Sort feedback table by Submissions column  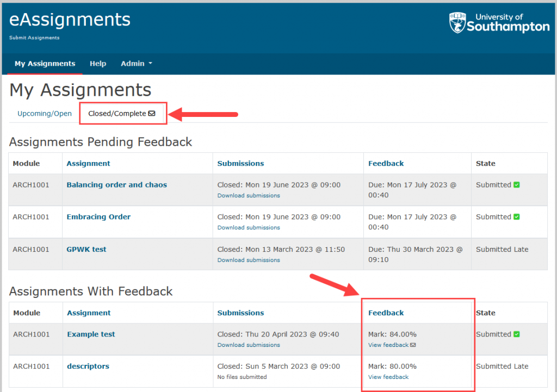(x=240, y=313)
